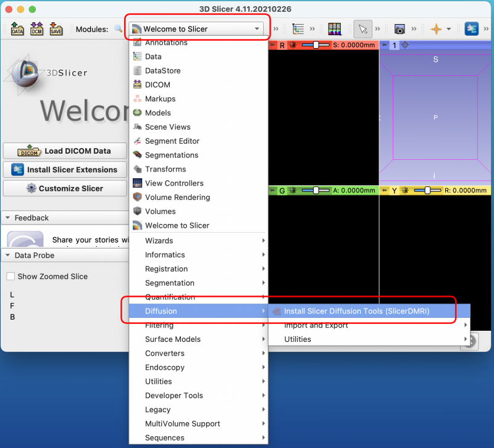This screenshot has width=494, height=448.
Task: Open the DICOM module entry
Action: coord(198,85)
